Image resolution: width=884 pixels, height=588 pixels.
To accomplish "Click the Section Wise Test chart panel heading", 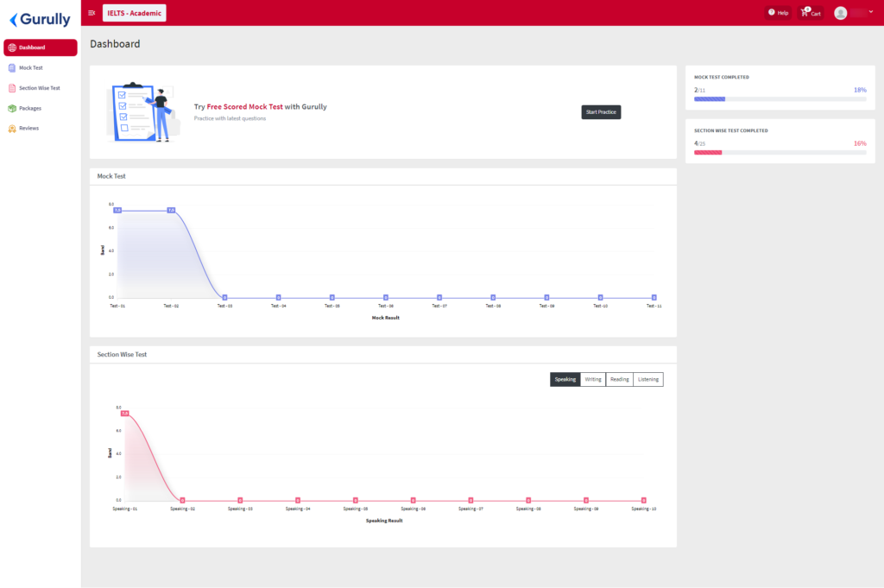I will 122,355.
